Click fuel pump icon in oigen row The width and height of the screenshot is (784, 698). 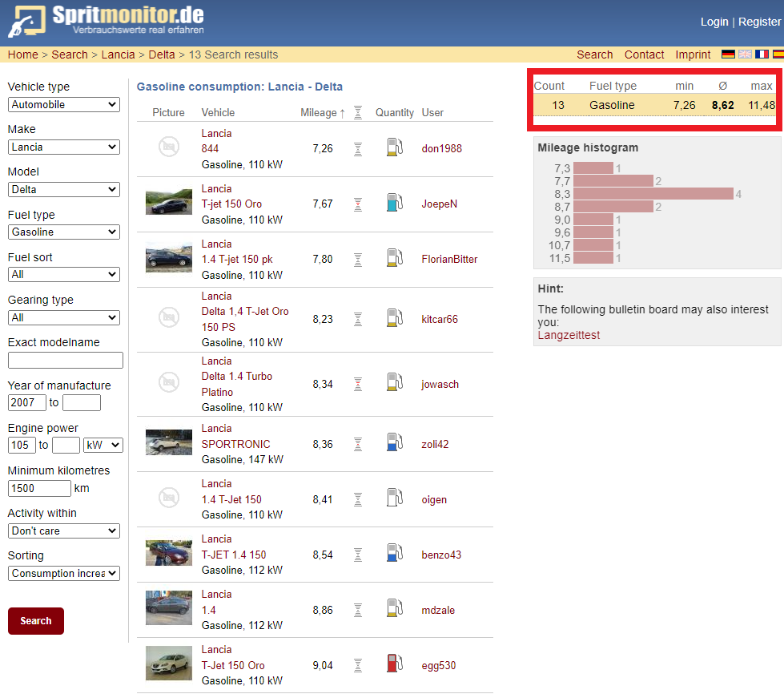click(x=395, y=498)
